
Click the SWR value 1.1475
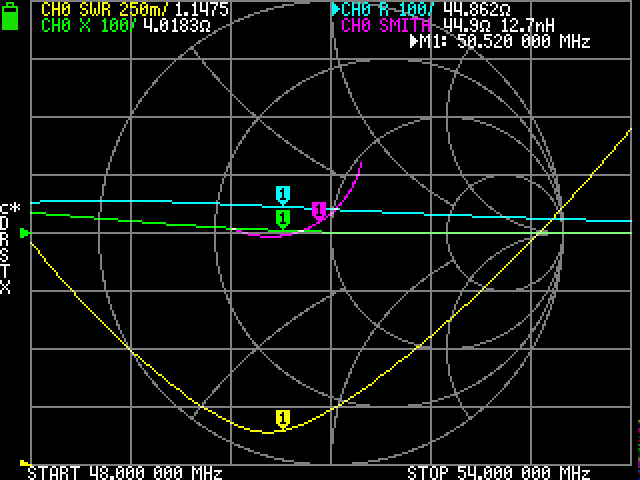click(x=202, y=9)
